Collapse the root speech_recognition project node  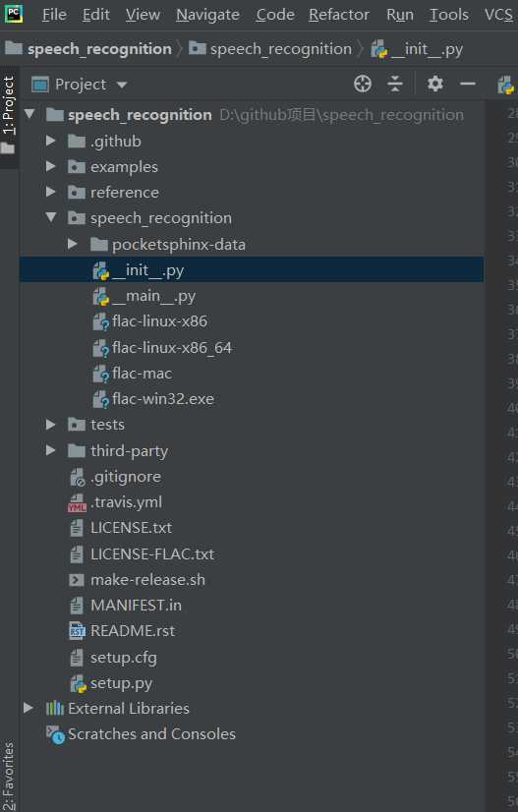[29, 113]
